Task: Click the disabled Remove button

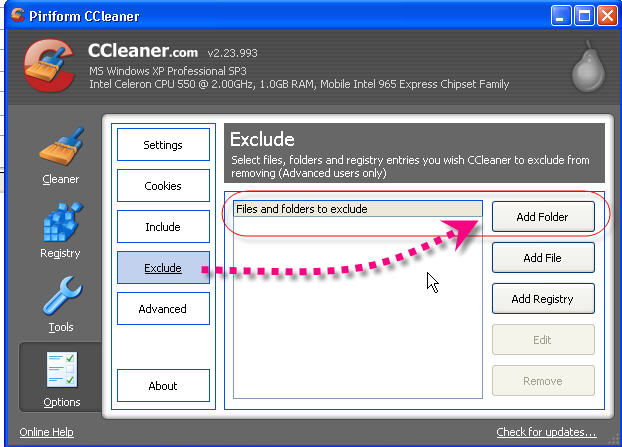Action: (x=543, y=381)
